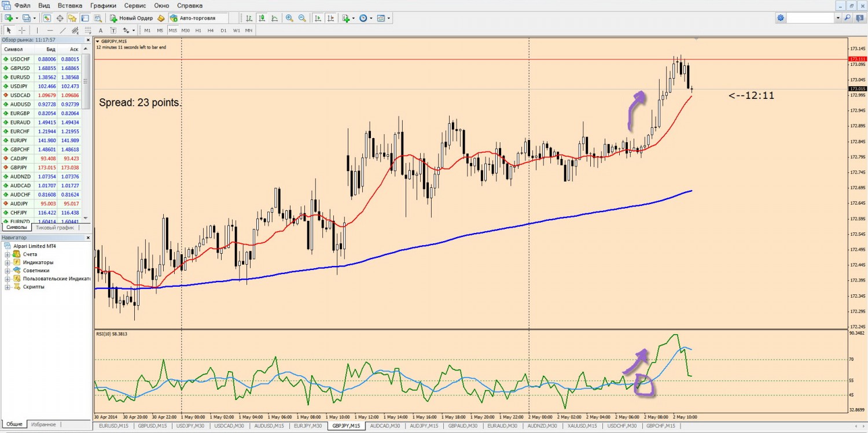868x433 pixels.
Task: Select the equidistant channel tool
Action: [x=75, y=30]
